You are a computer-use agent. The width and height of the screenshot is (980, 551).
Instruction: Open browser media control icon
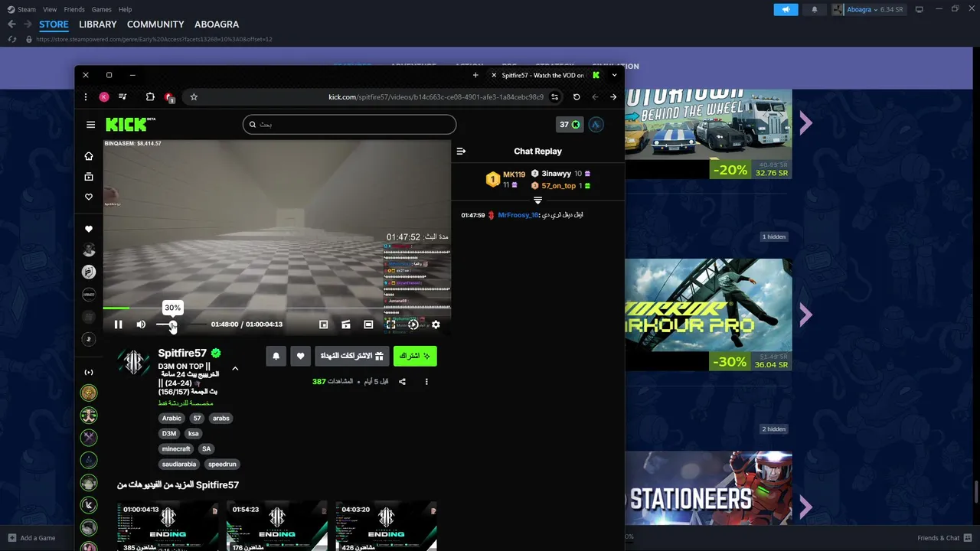[x=122, y=97]
